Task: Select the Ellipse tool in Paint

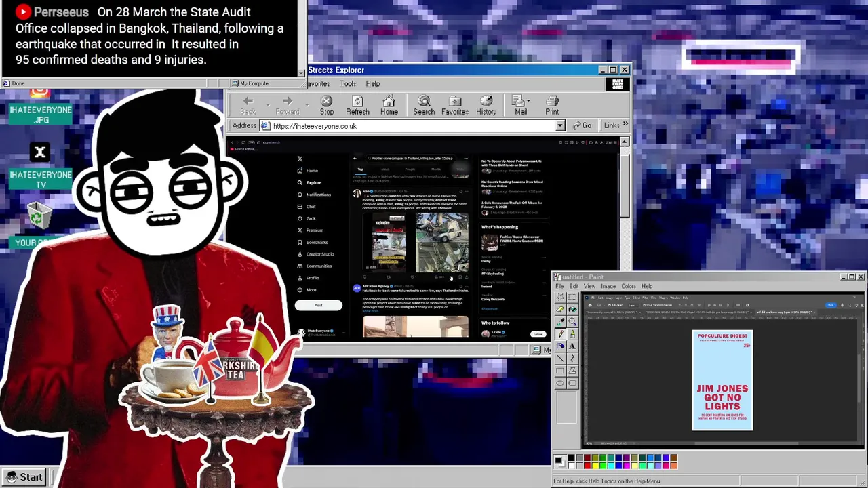Action: [560, 383]
